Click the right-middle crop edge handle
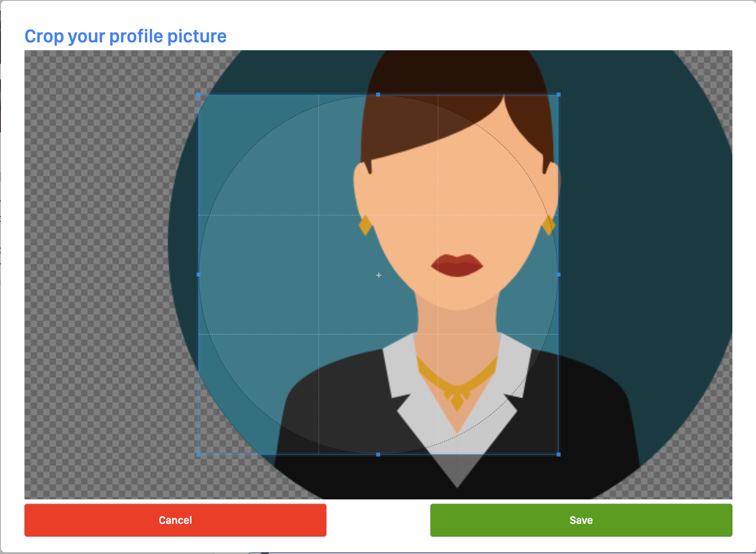756x554 pixels. pyautogui.click(x=558, y=275)
